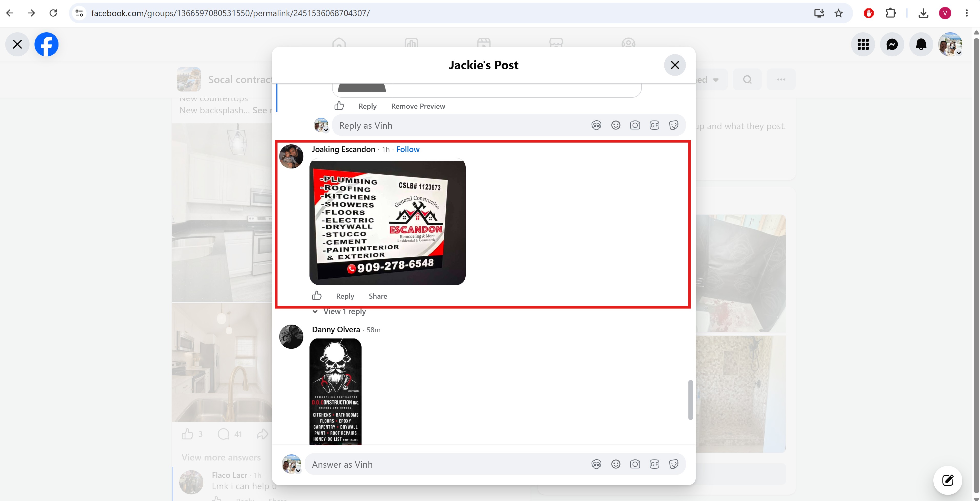Open Chrome profile avatar V
Screen dimensions: 980x501
[x=945, y=13]
